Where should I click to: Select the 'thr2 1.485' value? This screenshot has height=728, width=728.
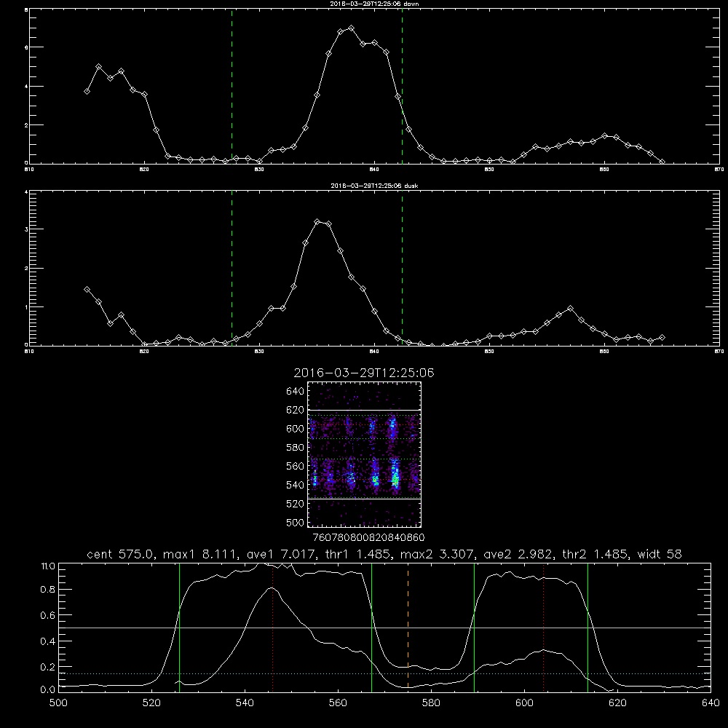596,554
